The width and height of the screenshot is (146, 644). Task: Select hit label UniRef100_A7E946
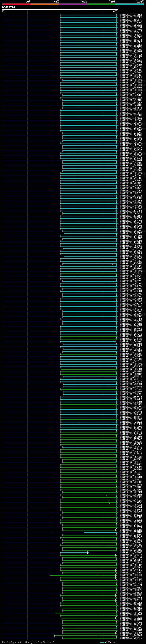(x=131, y=440)
